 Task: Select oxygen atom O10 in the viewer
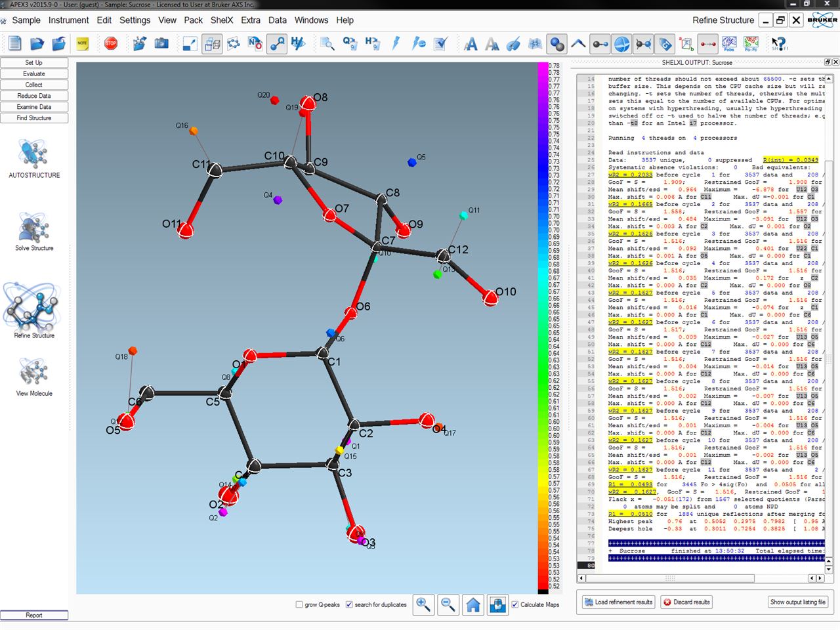click(490, 298)
